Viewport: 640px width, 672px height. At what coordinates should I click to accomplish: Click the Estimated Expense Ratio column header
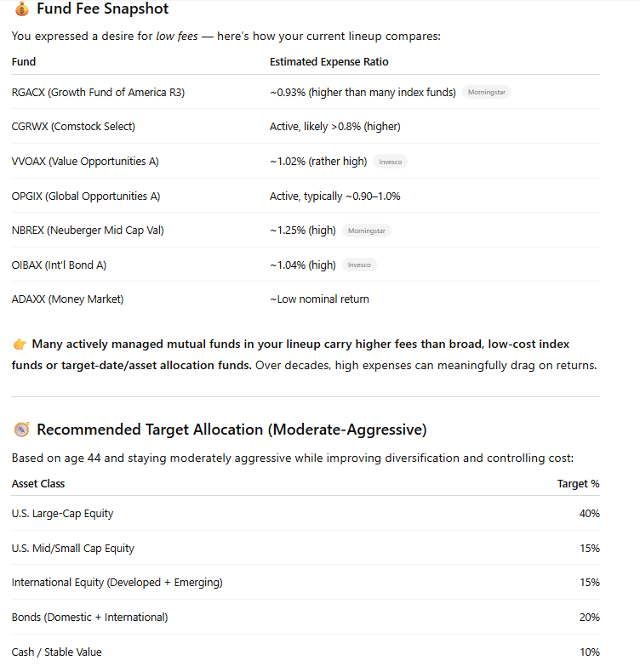pyautogui.click(x=329, y=62)
